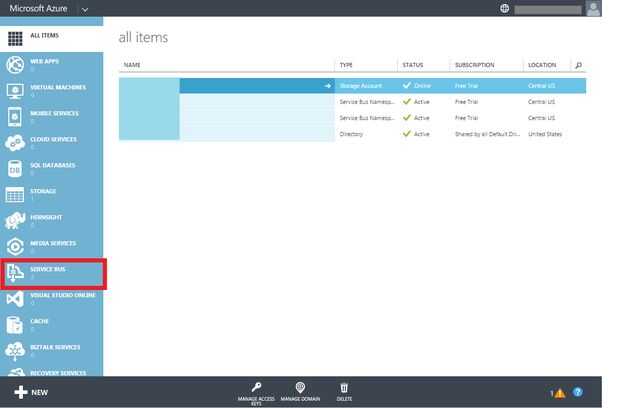This screenshot has width=620, height=408.
Task: Click the Manage Domain icon
Action: (x=300, y=387)
